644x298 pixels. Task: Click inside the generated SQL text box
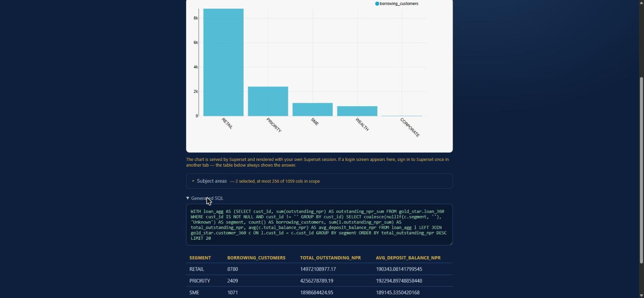319,225
